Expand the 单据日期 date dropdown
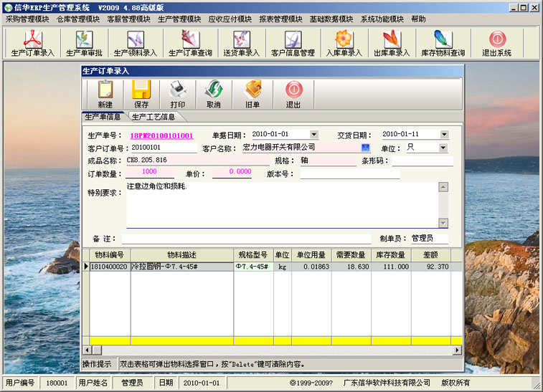The image size is (543, 392). click(313, 134)
